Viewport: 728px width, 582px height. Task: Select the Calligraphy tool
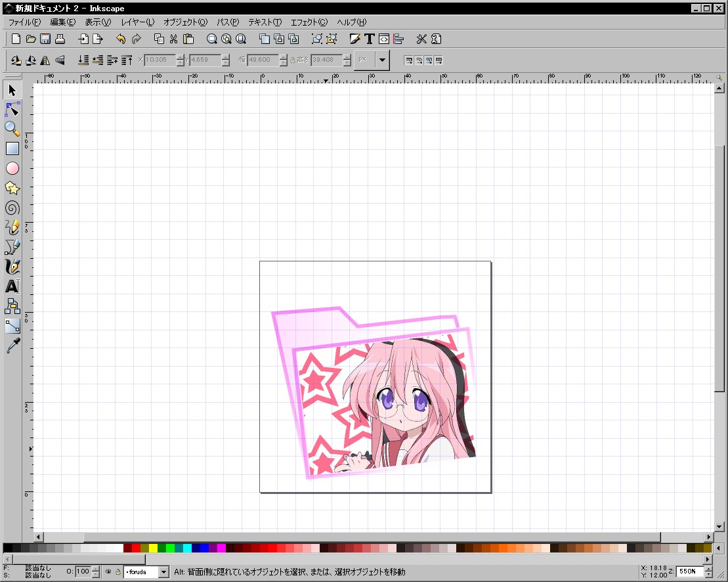[x=12, y=267]
